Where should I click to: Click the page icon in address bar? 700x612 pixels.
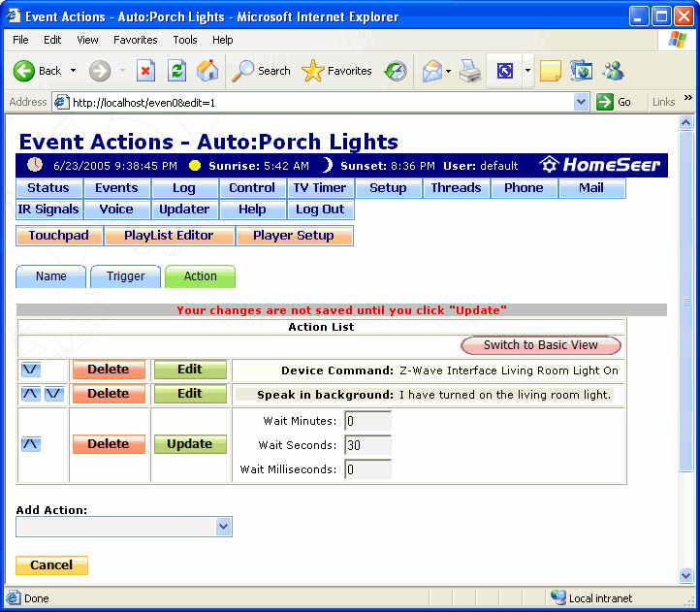tap(61, 102)
